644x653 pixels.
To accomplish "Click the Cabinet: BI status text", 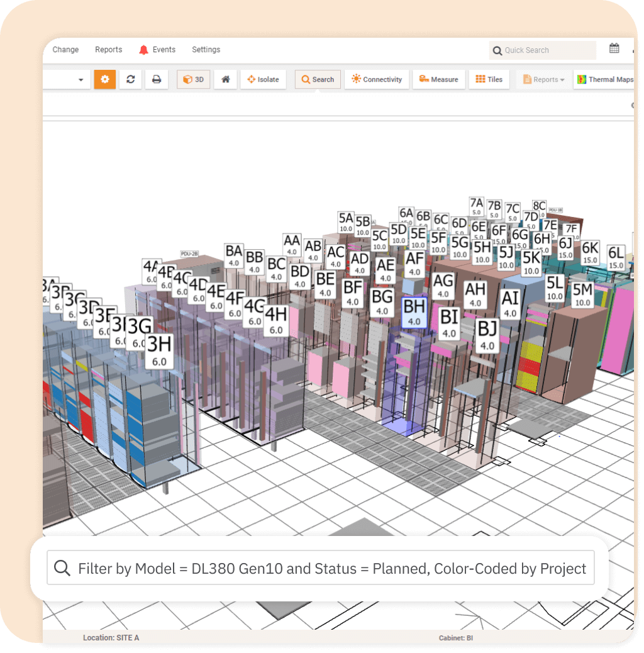I will [x=456, y=638].
